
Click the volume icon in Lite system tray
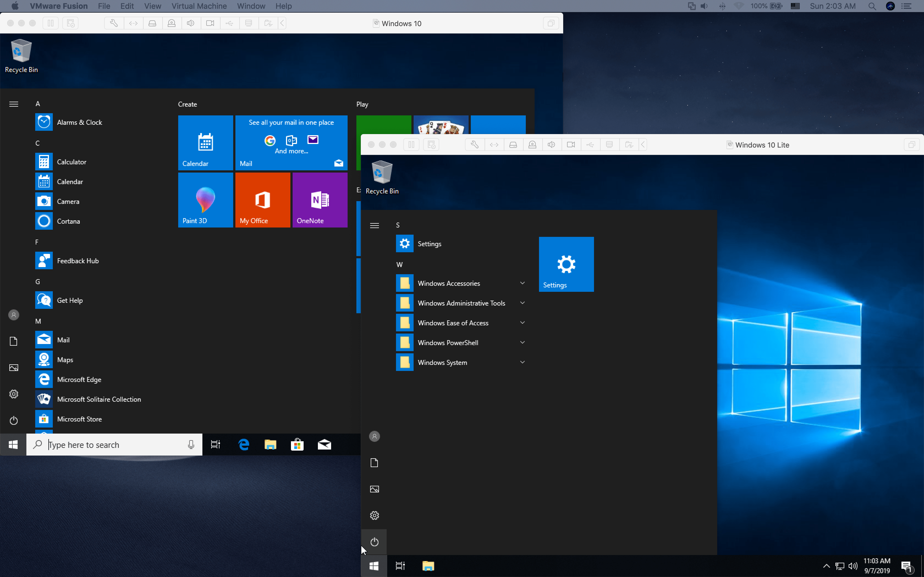[853, 566]
